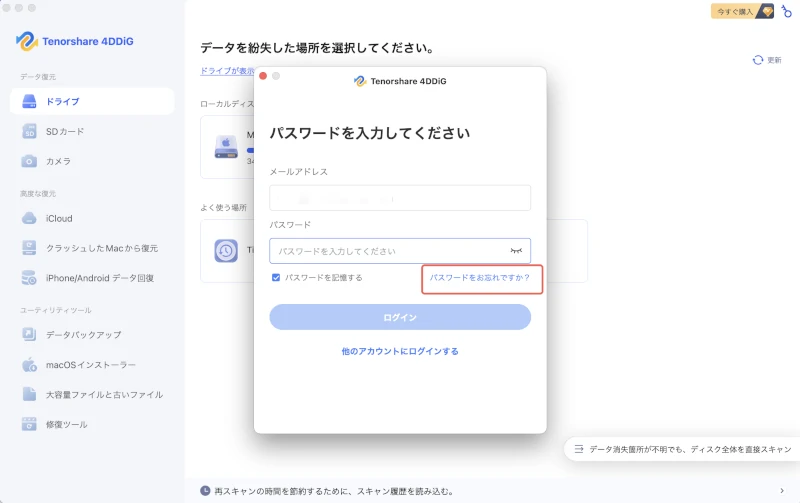Click the パスワード input field
The height and width of the screenshot is (503, 800).
400,251
